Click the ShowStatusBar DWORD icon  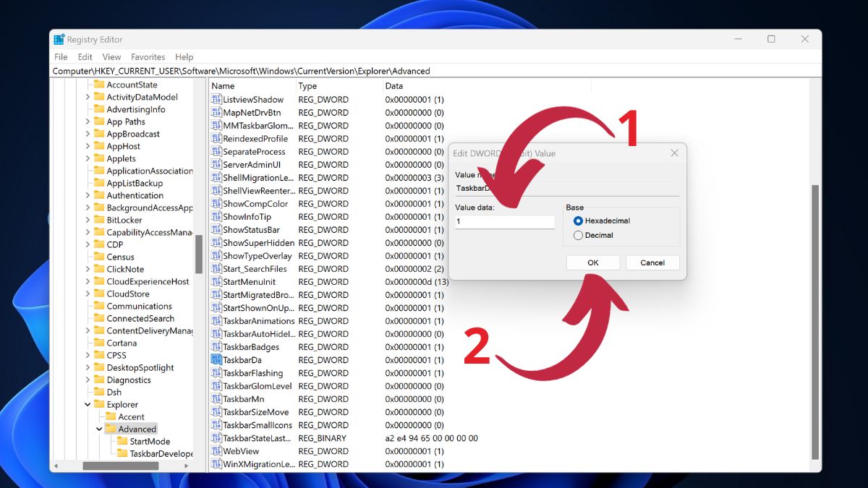pos(216,230)
